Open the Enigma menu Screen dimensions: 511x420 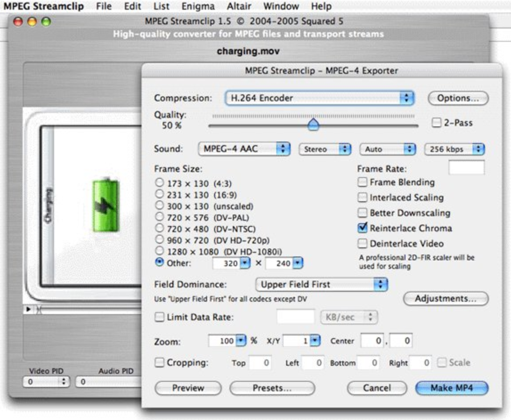pyautogui.click(x=198, y=6)
